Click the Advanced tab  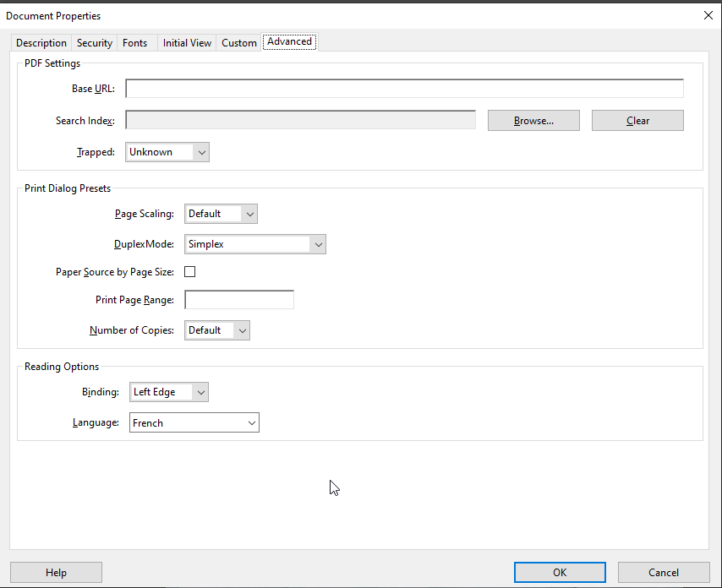[289, 41]
